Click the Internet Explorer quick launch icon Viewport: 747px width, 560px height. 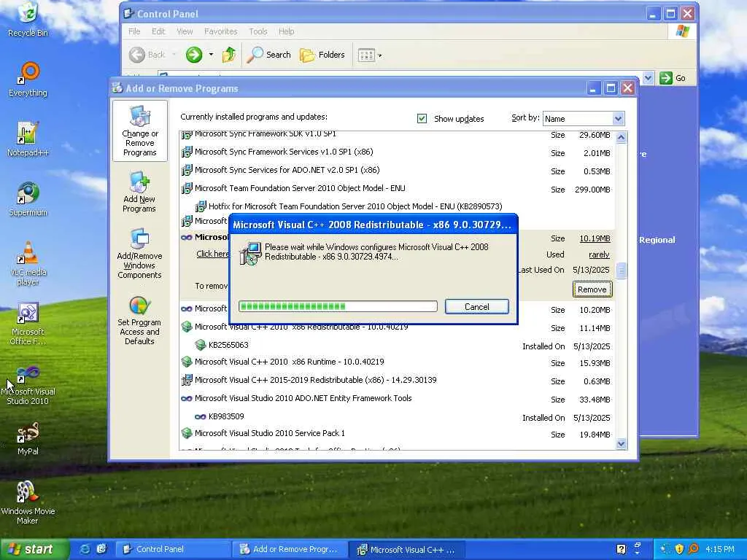pos(85,549)
